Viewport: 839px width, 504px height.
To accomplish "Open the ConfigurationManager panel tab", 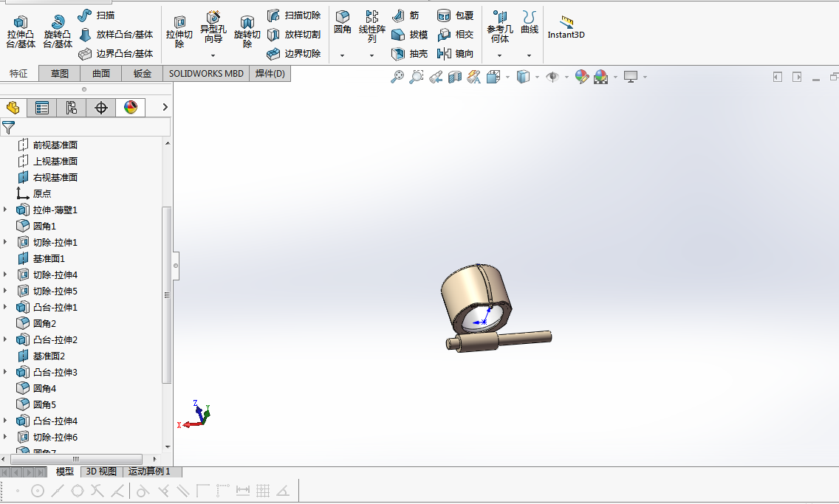I will 71,108.
